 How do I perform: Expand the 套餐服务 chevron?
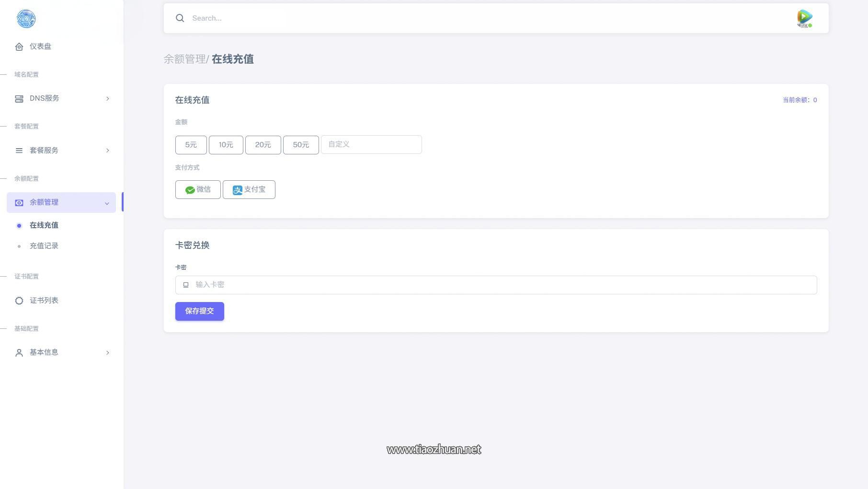108,151
